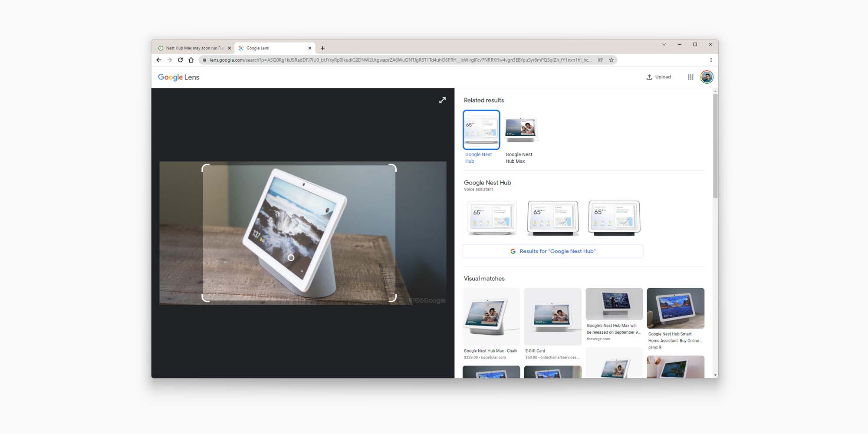Go to the browser home page
This screenshot has height=434, width=868.
[x=191, y=60]
